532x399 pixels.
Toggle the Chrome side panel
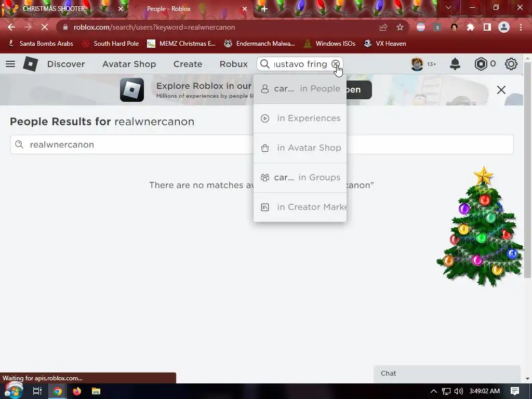(487, 27)
